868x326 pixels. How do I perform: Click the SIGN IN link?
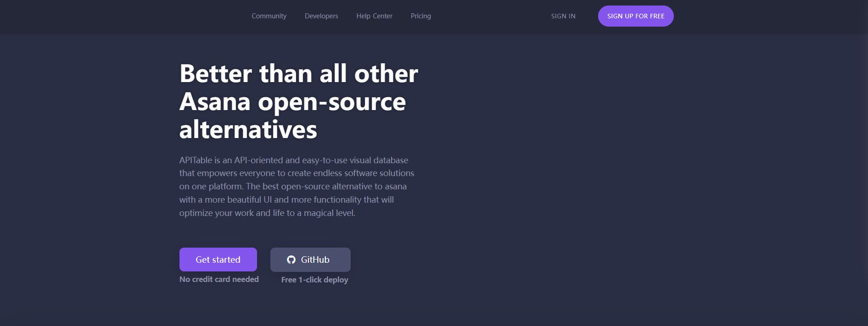point(563,16)
